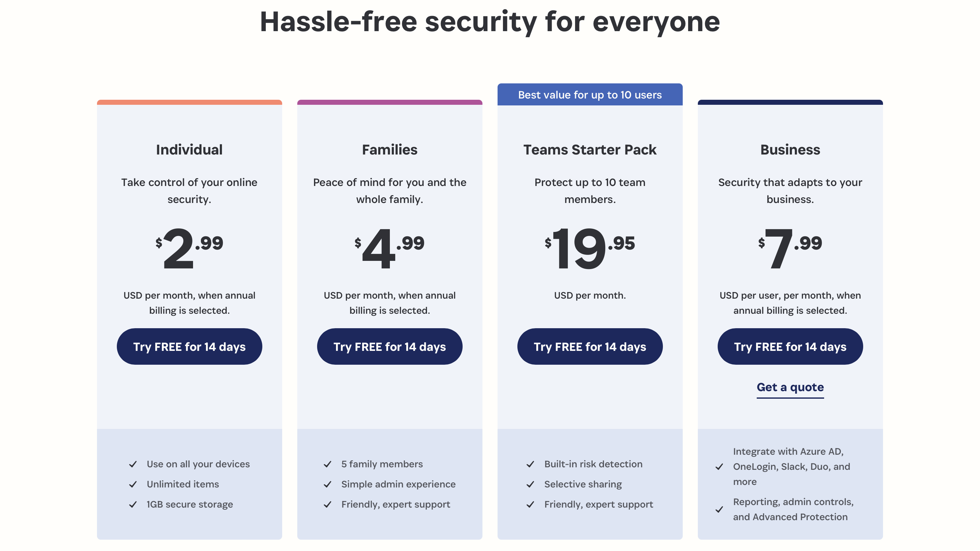Start the Teams Starter Pack free trial
The width and height of the screenshot is (980, 551).
590,346
